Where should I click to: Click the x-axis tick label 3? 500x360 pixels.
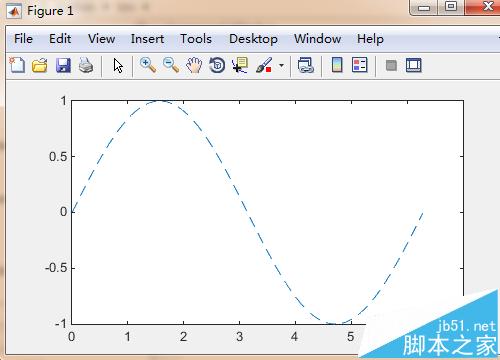click(239, 337)
